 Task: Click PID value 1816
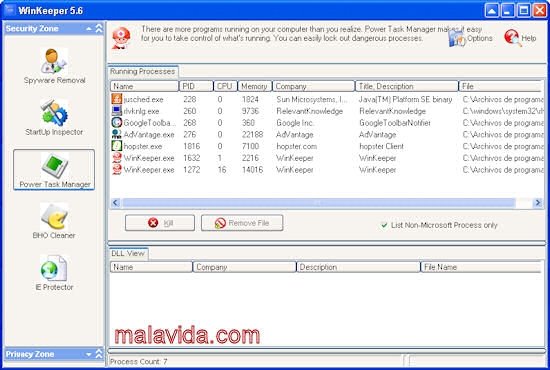click(192, 146)
